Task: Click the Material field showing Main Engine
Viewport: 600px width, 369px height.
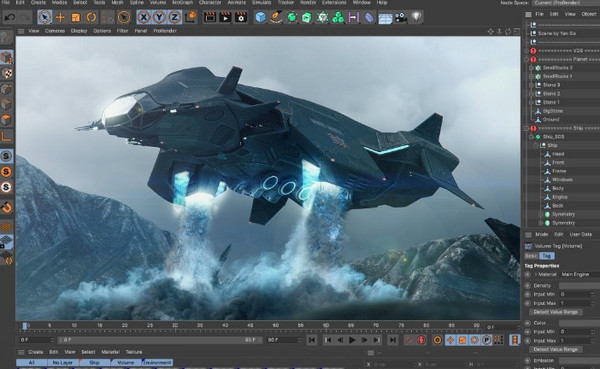Action: click(x=579, y=274)
